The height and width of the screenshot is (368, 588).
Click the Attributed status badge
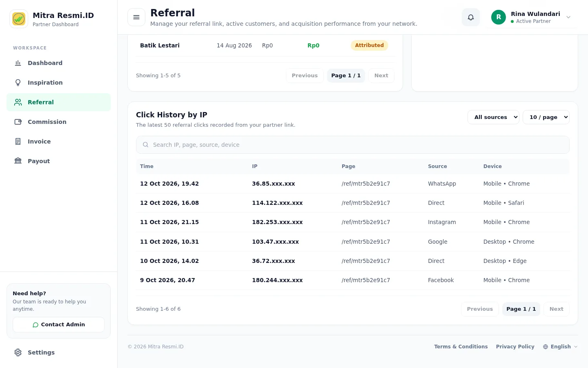tap(369, 45)
